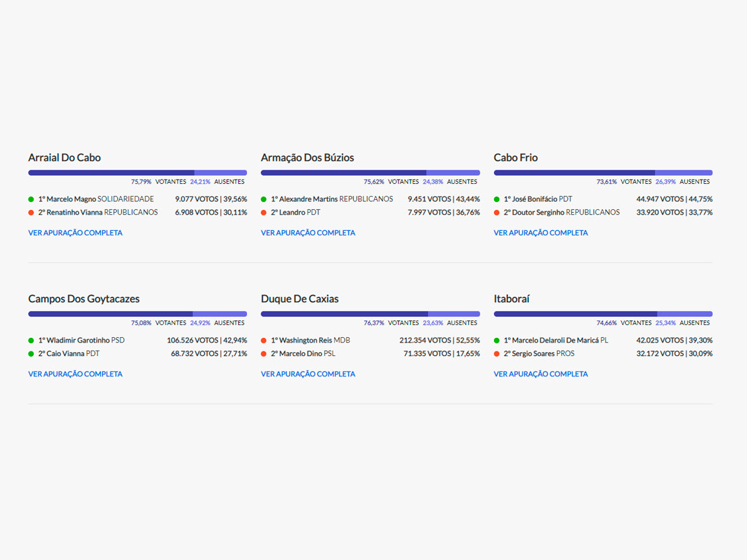Viewport: 747px width, 560px height.
Task: Click candidate name Marcelo Delaroli De Maricá
Action: pos(551,341)
